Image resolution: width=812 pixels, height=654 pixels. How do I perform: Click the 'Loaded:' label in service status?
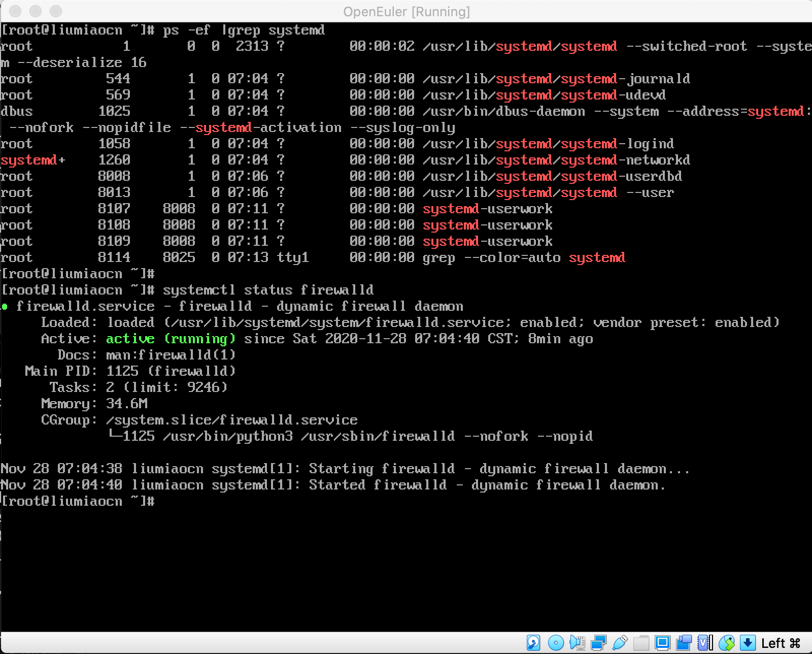(x=70, y=322)
